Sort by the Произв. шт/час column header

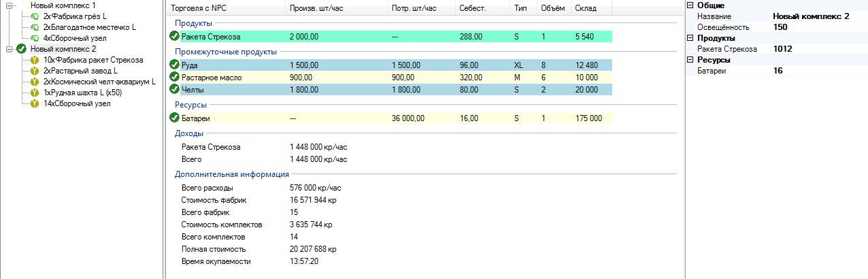[x=337, y=8]
